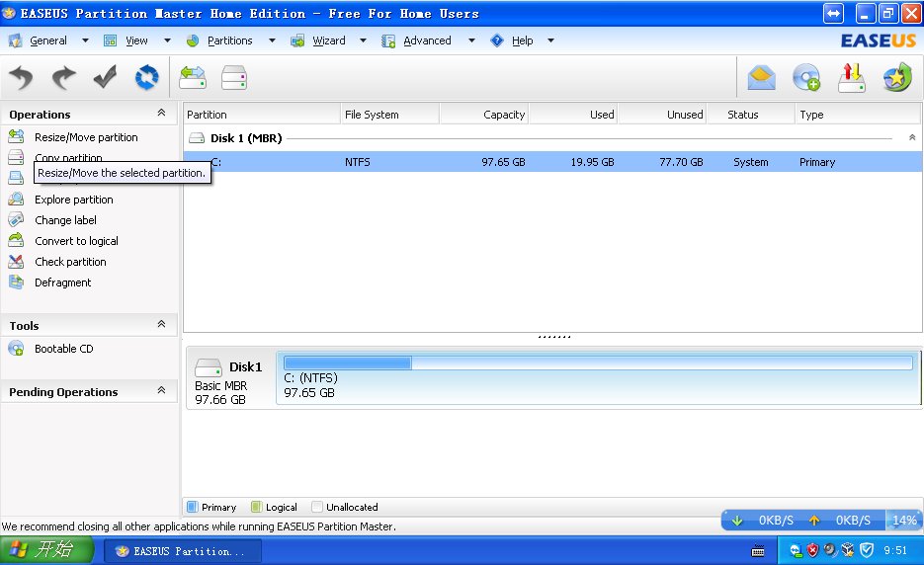This screenshot has width=924, height=565.
Task: Click the Disk1 drive icon in disk map
Action: 208,367
